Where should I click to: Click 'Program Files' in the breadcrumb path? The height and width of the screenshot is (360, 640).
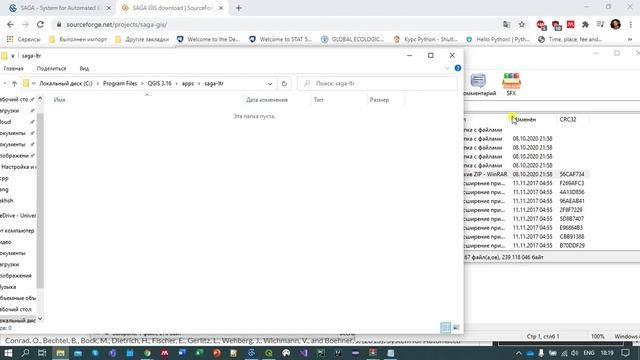click(x=120, y=83)
